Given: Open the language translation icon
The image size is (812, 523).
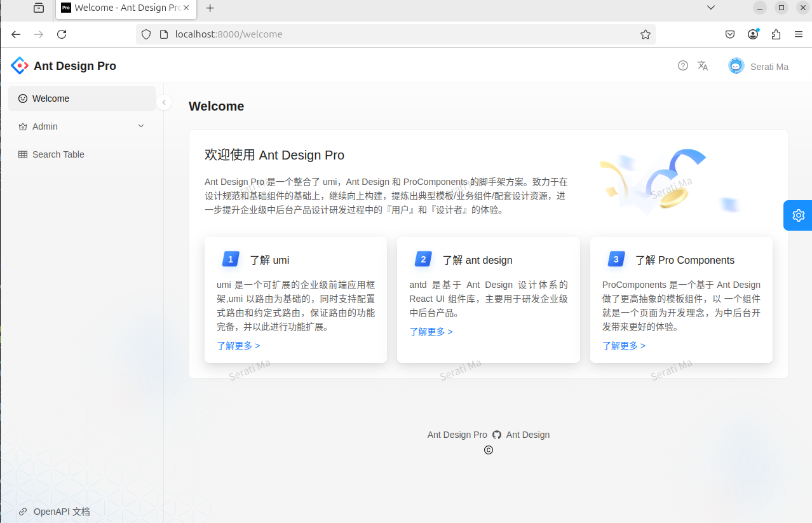Looking at the screenshot, I should tap(703, 65).
